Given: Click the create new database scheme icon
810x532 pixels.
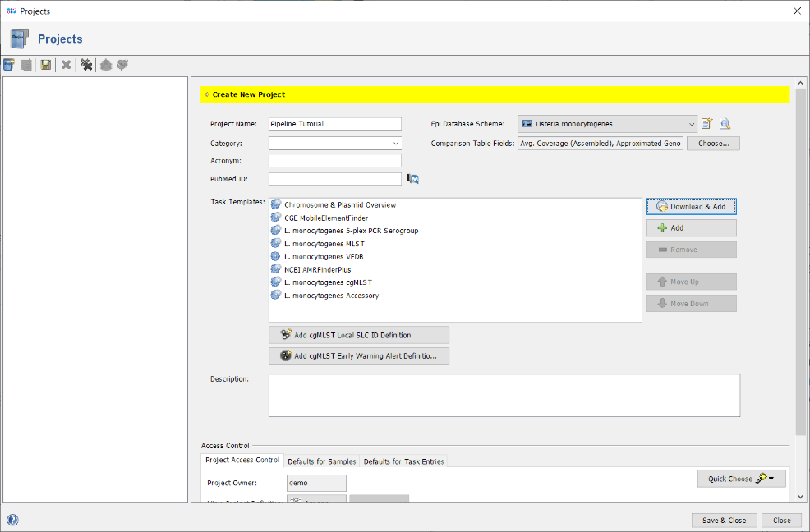Looking at the screenshot, I should (706, 124).
